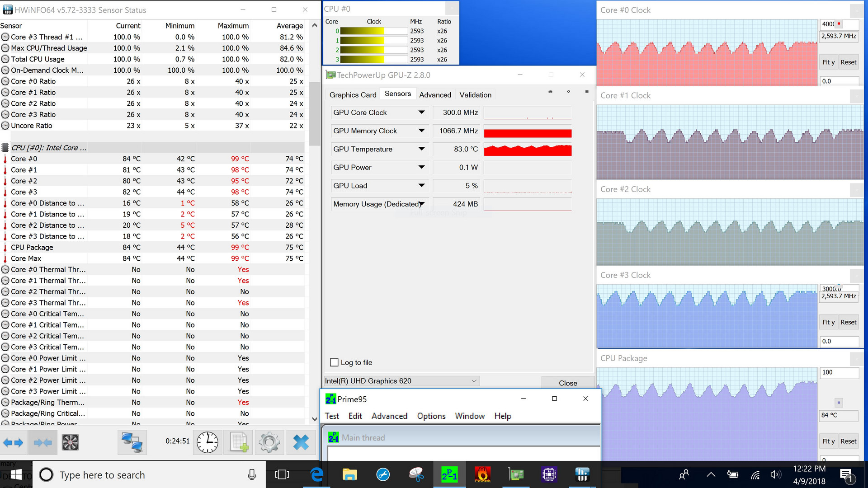The image size is (868, 488).
Task: Switch to GPU-Z Graphics Card tab
Action: (353, 95)
